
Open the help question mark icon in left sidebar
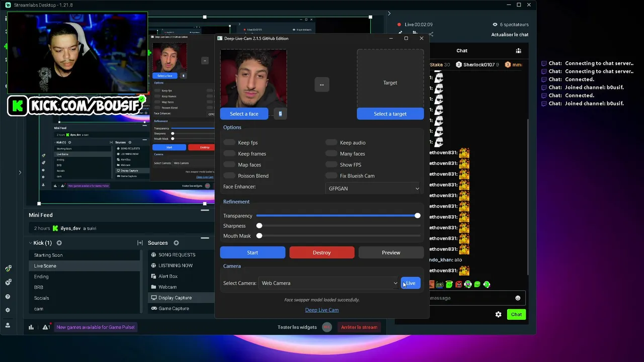pos(8,297)
